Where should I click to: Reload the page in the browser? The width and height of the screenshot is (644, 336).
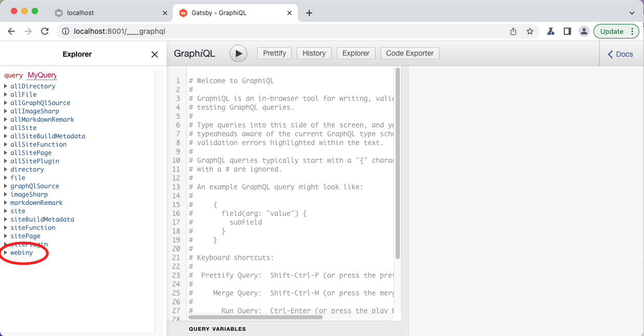pyautogui.click(x=45, y=31)
